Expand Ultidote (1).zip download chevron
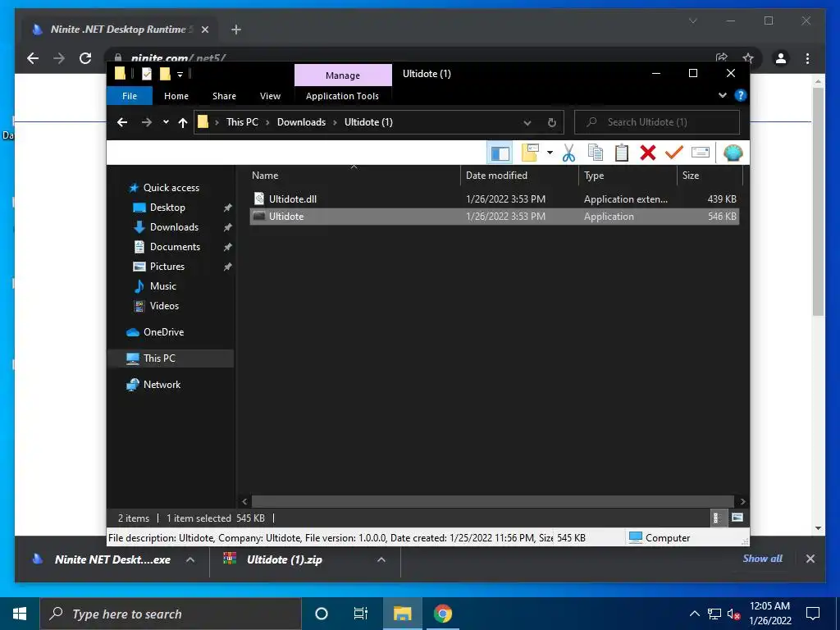The image size is (840, 630). 381,559
